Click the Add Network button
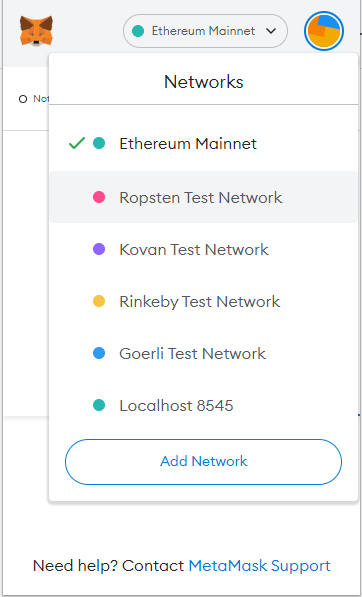Image resolution: width=362 pixels, height=597 pixels. 204,462
